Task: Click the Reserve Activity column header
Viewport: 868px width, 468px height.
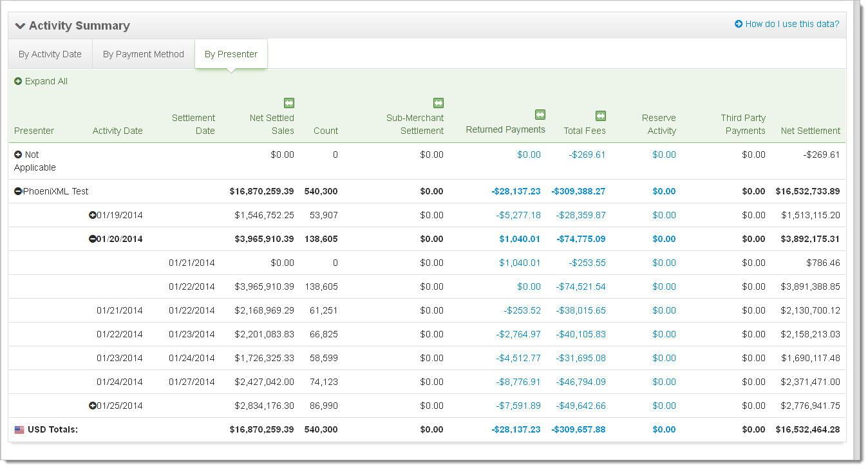Action: (659, 124)
